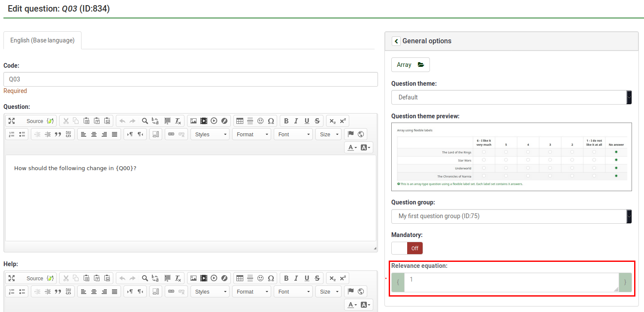Image resolution: width=644 pixels, height=312 pixels.
Task: Click the Array question type button
Action: click(410, 65)
